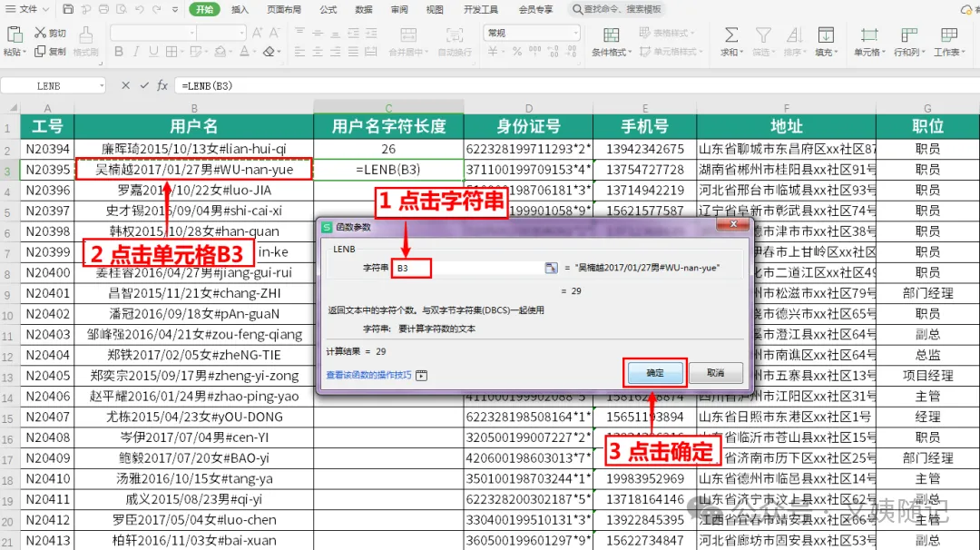Screen dimensions: 980x550
Task: Click the Rows and Columns (行和列) icon
Action: [908, 35]
